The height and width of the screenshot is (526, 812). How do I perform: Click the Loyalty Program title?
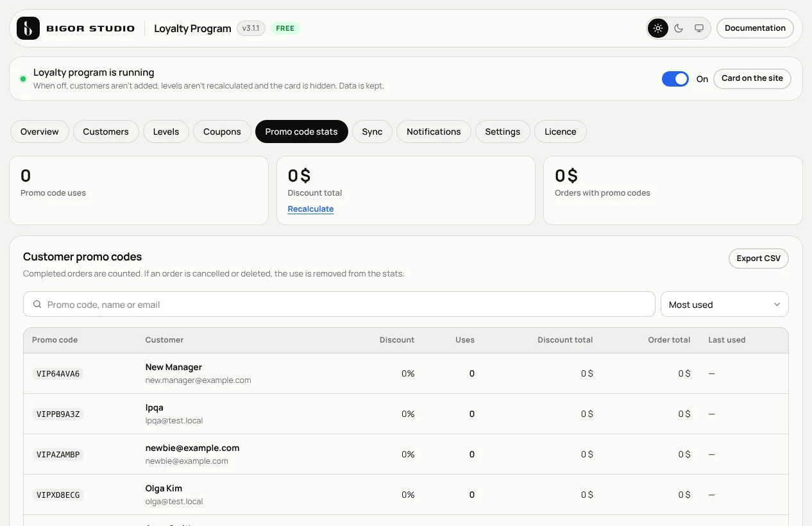pos(192,28)
